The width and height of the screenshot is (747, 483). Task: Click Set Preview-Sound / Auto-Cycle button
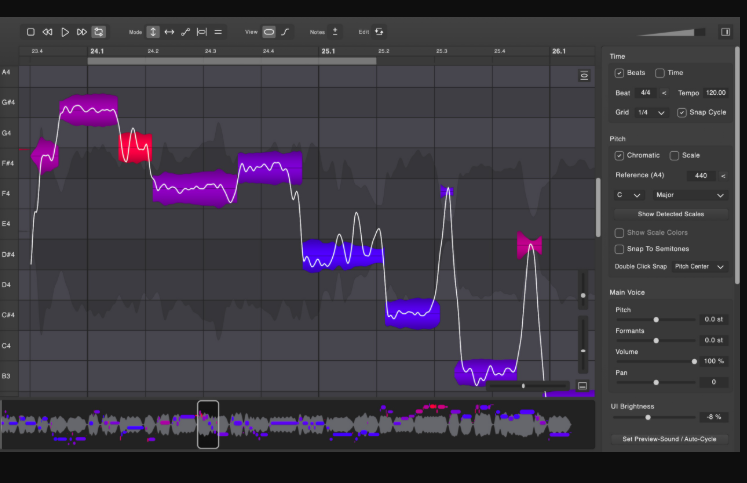(x=668, y=439)
